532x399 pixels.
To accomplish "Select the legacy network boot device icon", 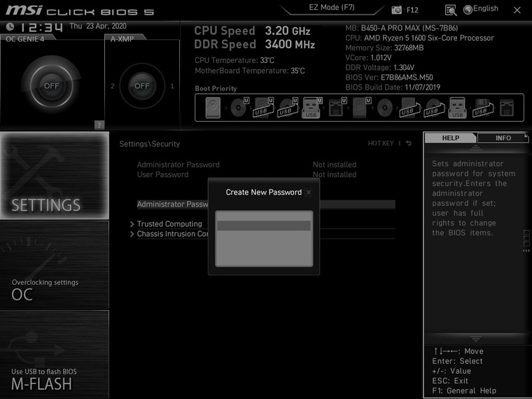I will coord(507,108).
